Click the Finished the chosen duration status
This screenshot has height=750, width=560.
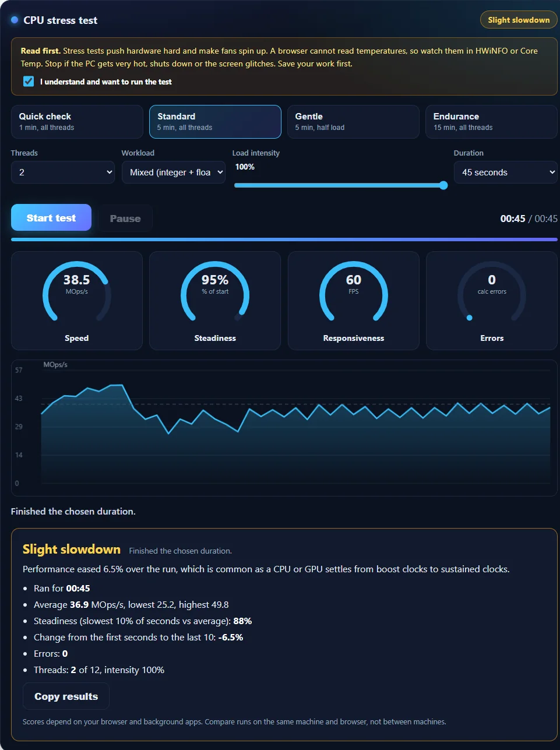coord(73,511)
